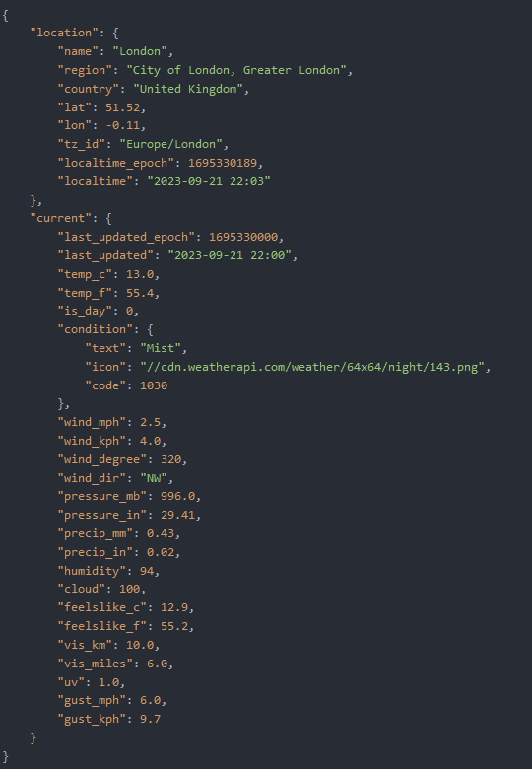Click the "current" key
Image resolution: width=532 pixels, height=769 pixels.
pos(61,218)
